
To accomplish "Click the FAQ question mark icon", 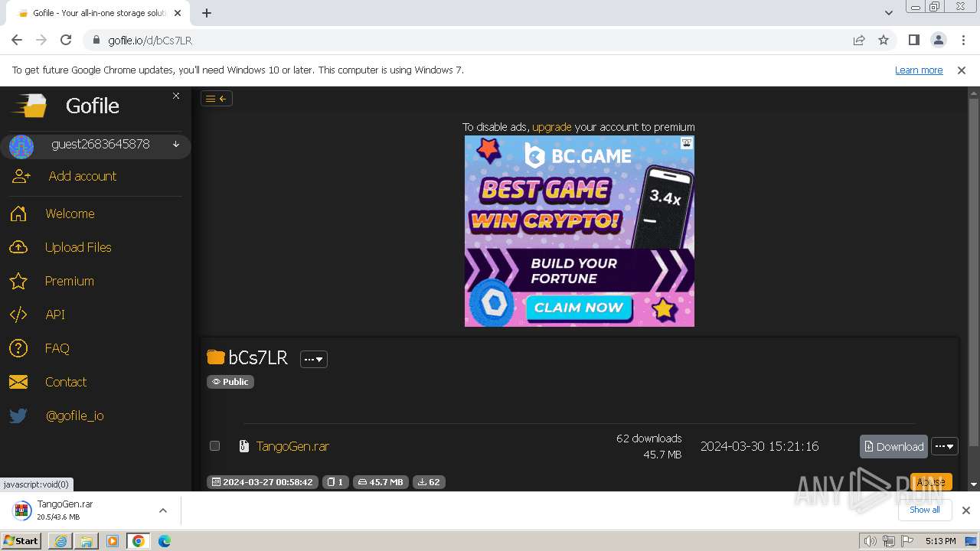I will click(18, 348).
